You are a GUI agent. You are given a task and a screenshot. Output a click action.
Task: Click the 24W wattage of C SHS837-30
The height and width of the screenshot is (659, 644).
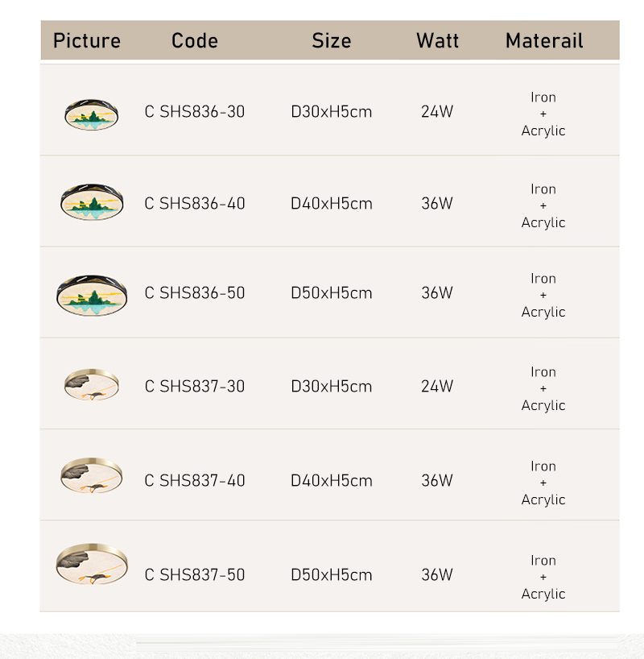tap(437, 387)
